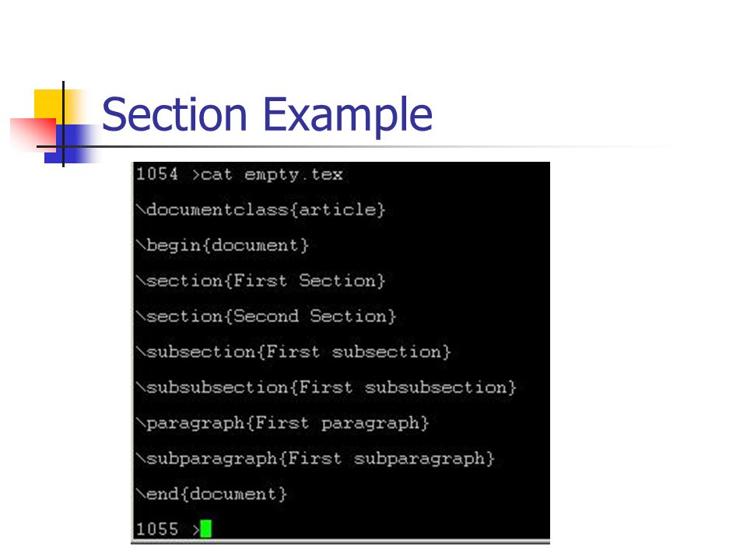Image resolution: width=747 pixels, height=560 pixels.
Task: Click the \subparagraph{First subparagraph} line
Action: point(315,459)
